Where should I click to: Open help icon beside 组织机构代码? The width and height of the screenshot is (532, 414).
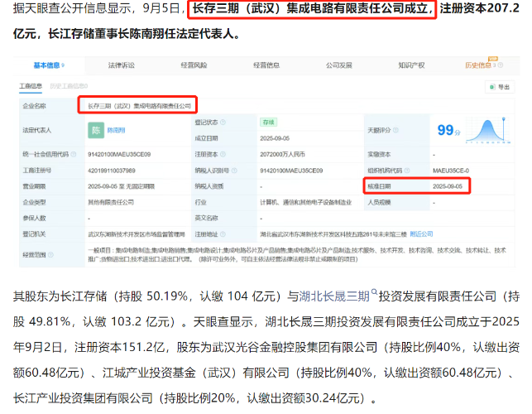[407, 171]
